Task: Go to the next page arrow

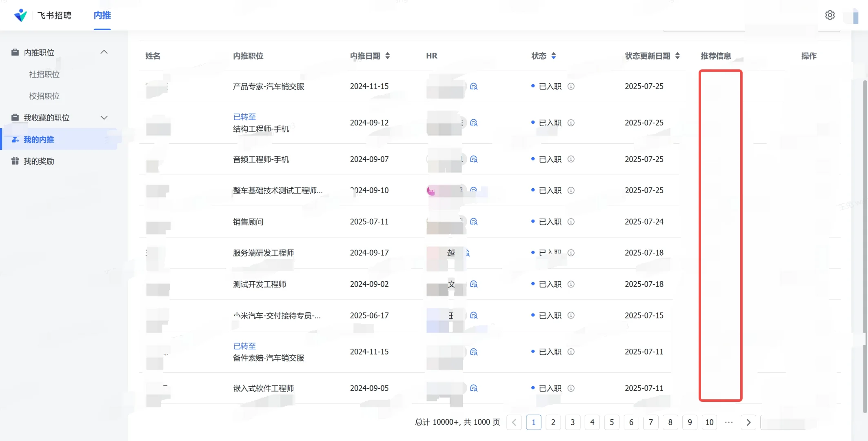Action: pyautogui.click(x=748, y=422)
